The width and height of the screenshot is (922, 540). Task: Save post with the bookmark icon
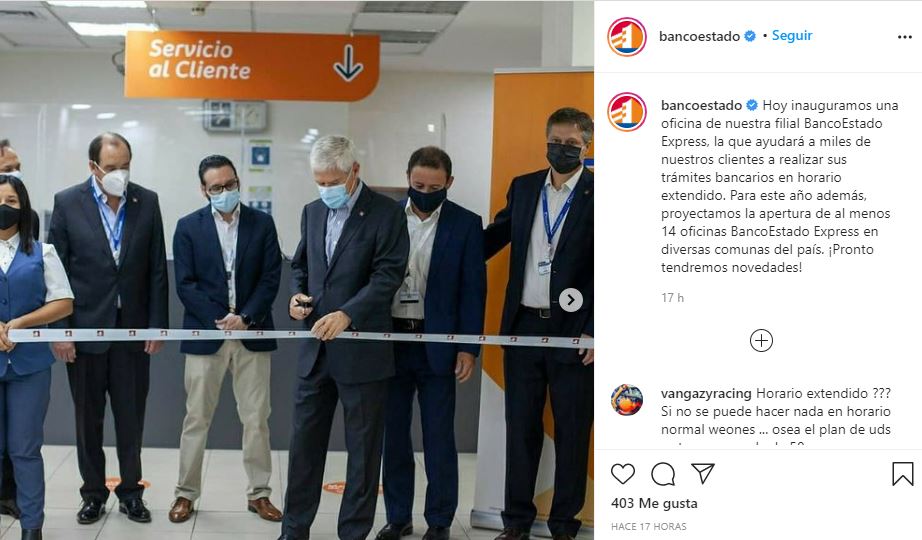point(903,474)
